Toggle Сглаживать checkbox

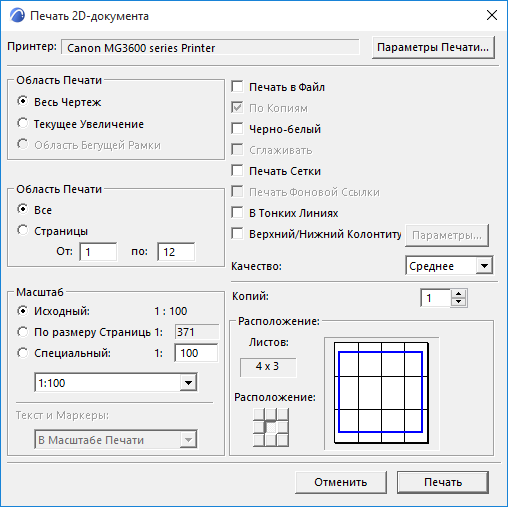pyautogui.click(x=237, y=150)
